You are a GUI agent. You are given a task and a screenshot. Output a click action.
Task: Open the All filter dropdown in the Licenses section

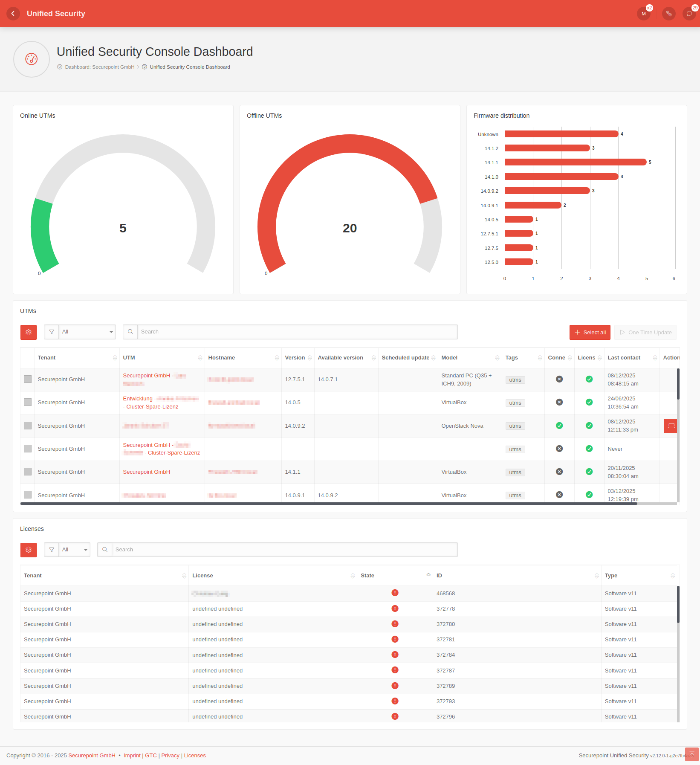(x=74, y=550)
